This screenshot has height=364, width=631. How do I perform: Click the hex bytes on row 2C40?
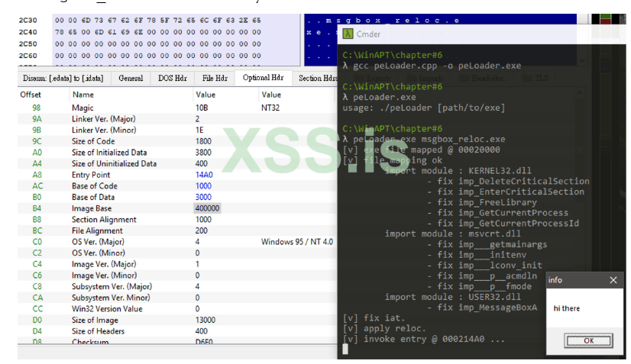158,32
